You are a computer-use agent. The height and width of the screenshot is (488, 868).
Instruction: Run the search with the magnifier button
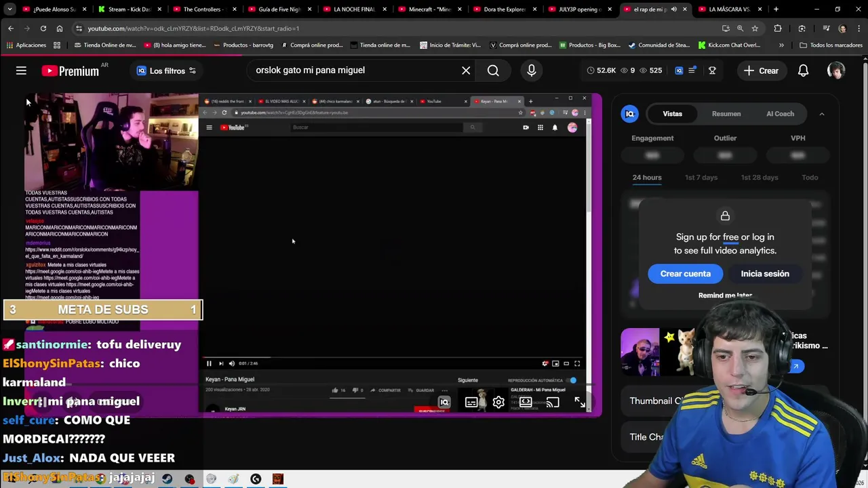pyautogui.click(x=493, y=70)
